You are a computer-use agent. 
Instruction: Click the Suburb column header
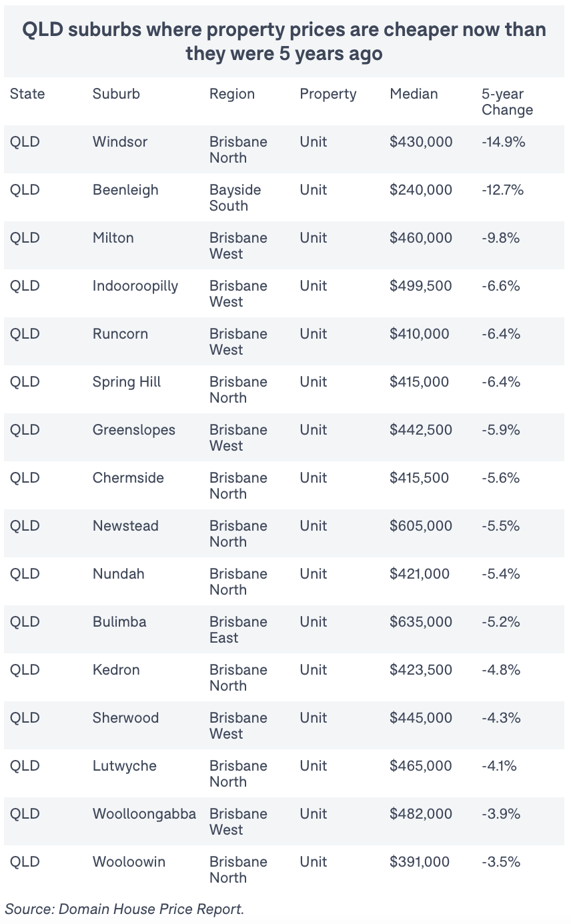point(116,94)
